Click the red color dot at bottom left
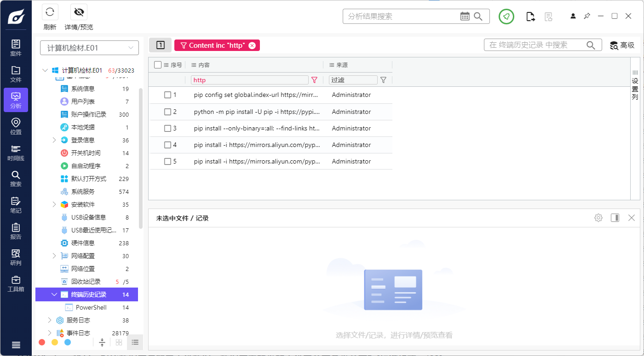The height and width of the screenshot is (356, 644). (x=42, y=342)
